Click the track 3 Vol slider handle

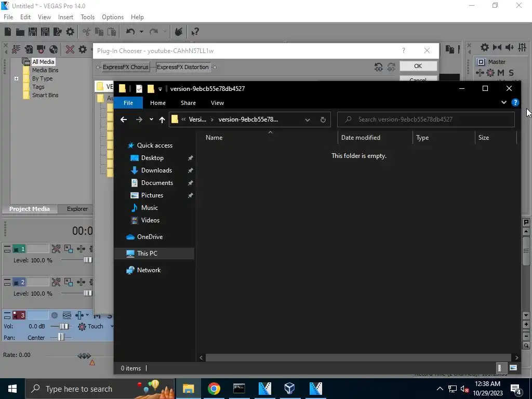coord(64,326)
